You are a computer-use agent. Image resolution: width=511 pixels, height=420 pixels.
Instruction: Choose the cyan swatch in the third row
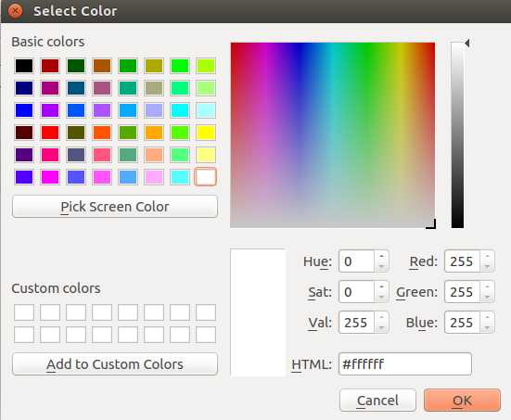180,110
